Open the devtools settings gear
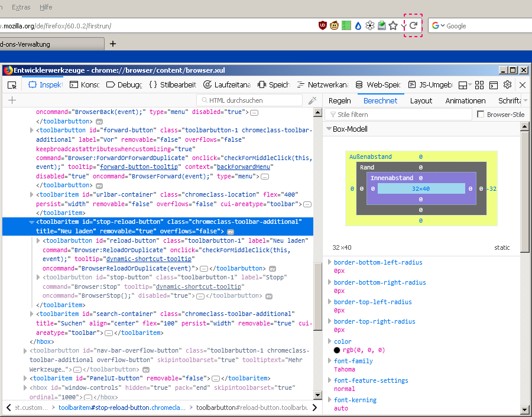The height and width of the screenshot is (417, 532). [x=507, y=85]
